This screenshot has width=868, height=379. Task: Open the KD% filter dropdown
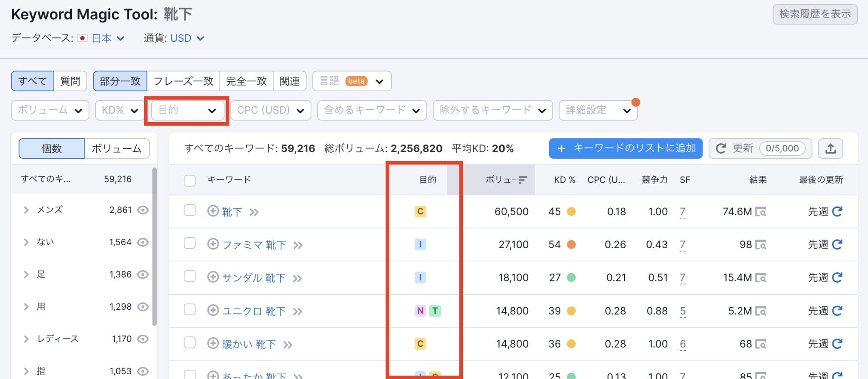tap(120, 111)
